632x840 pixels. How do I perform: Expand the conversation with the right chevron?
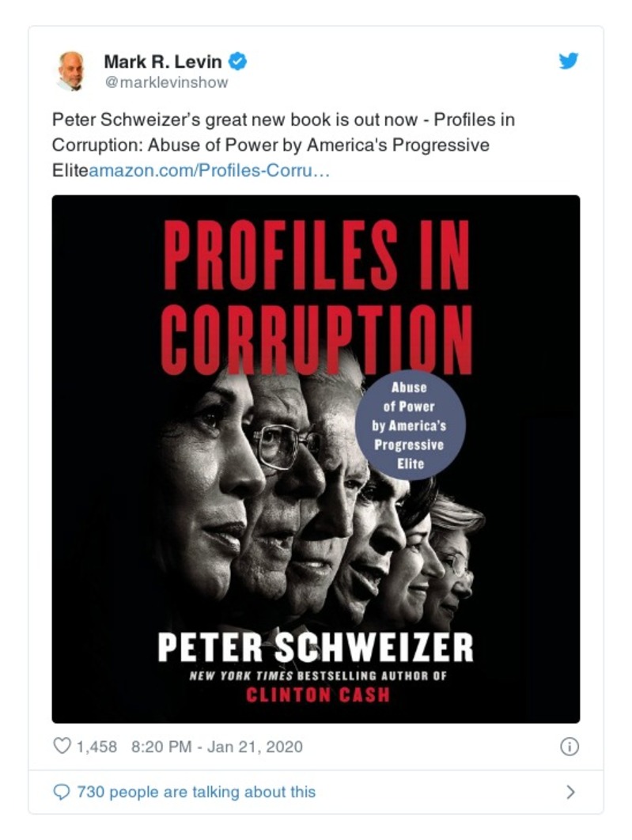coord(571,792)
